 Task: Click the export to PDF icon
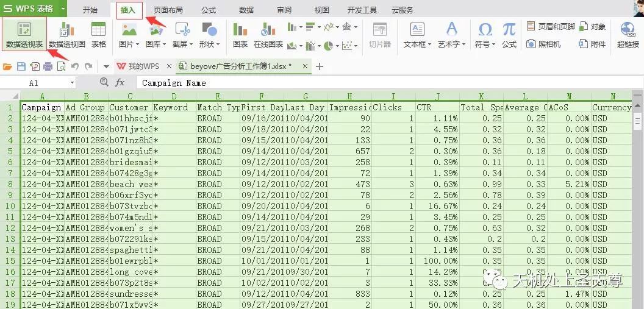click(x=35, y=66)
